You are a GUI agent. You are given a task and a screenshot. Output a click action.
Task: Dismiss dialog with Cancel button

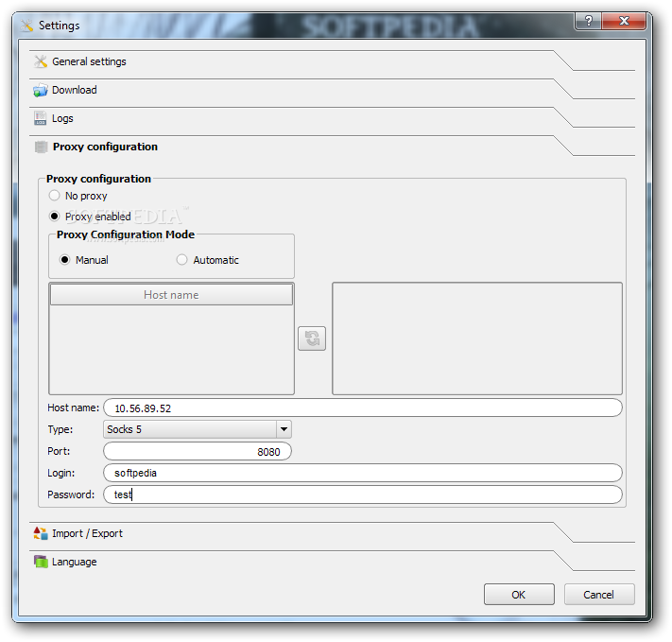coord(599,595)
